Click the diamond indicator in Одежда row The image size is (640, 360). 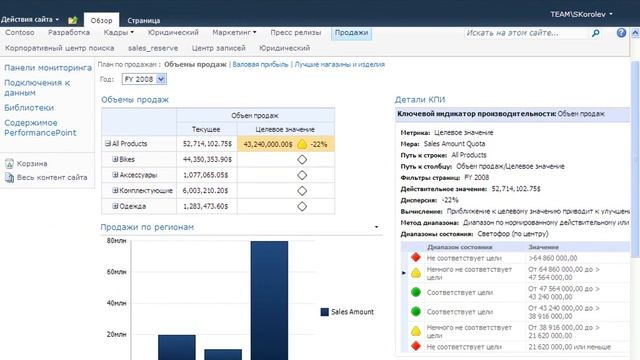[x=302, y=207]
